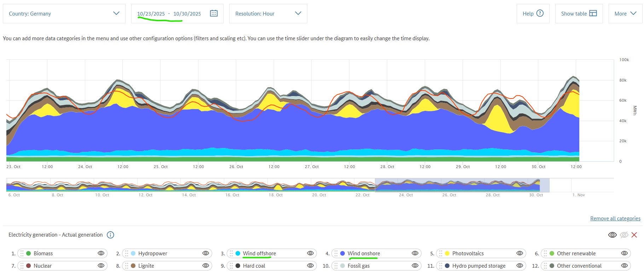Select the Fossil gas category label
644x274 pixels.
(358, 266)
